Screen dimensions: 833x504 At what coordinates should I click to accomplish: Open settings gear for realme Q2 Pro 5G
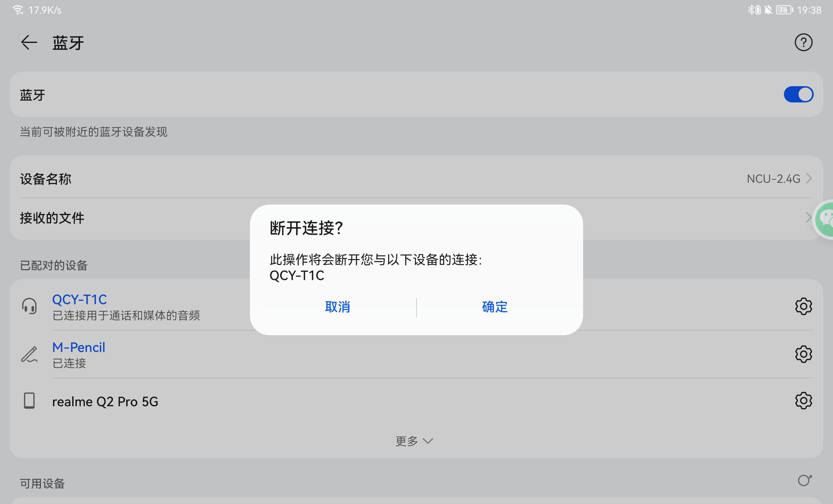(x=803, y=401)
